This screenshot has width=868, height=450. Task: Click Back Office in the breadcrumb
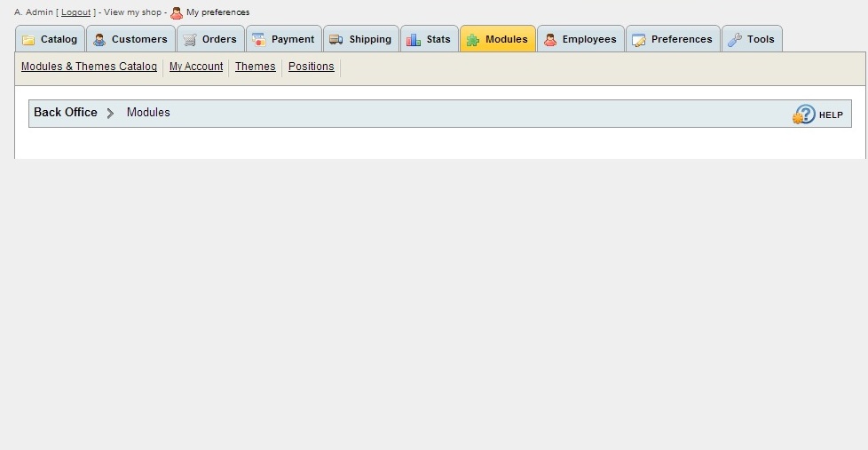pyautogui.click(x=66, y=113)
